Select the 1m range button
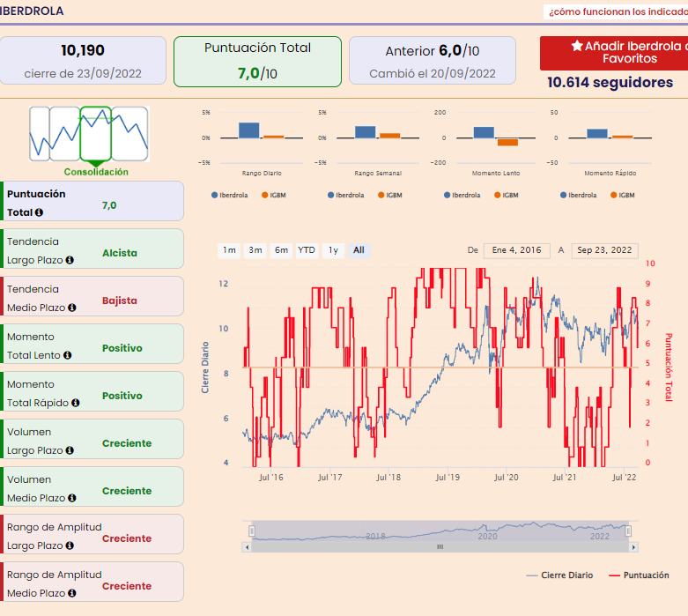688x616 pixels. tap(229, 250)
